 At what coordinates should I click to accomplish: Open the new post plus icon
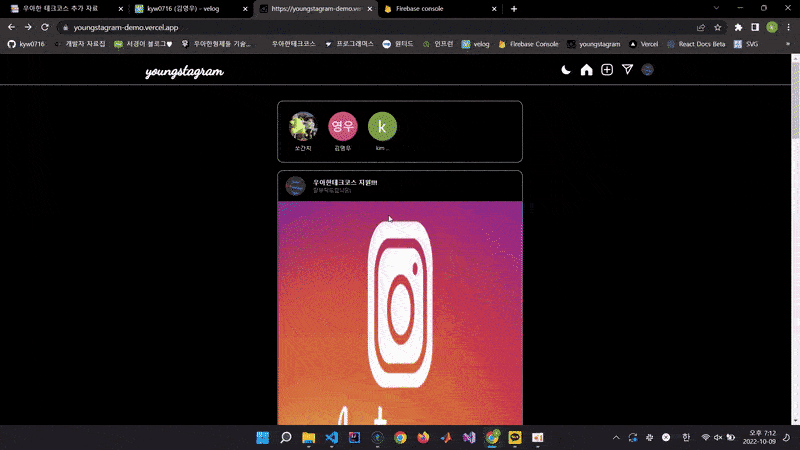607,70
